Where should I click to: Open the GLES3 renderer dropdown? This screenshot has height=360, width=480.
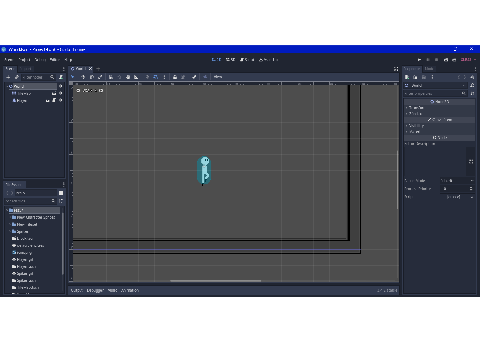point(468,60)
